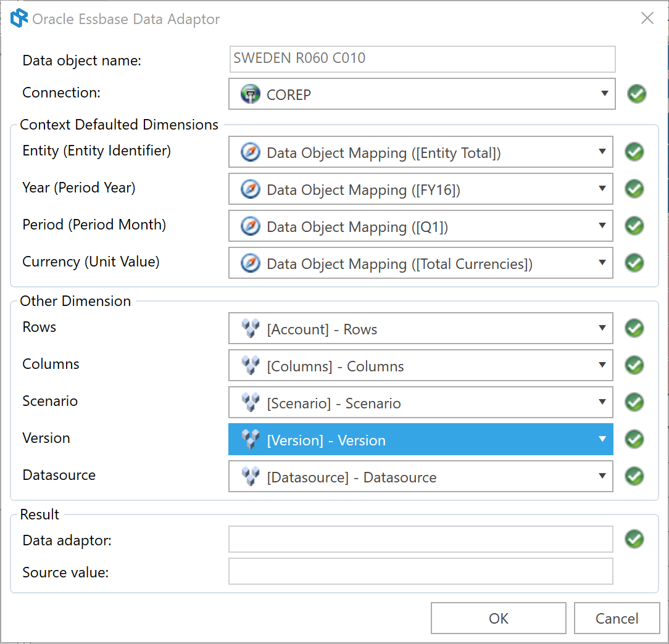Click into the Source value field
Viewport: 669px width, 644px height.
(x=421, y=571)
